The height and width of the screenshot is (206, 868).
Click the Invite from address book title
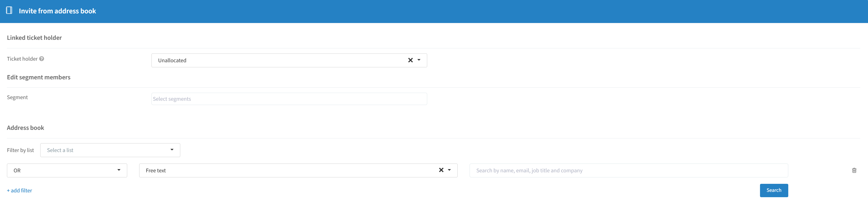pos(57,11)
